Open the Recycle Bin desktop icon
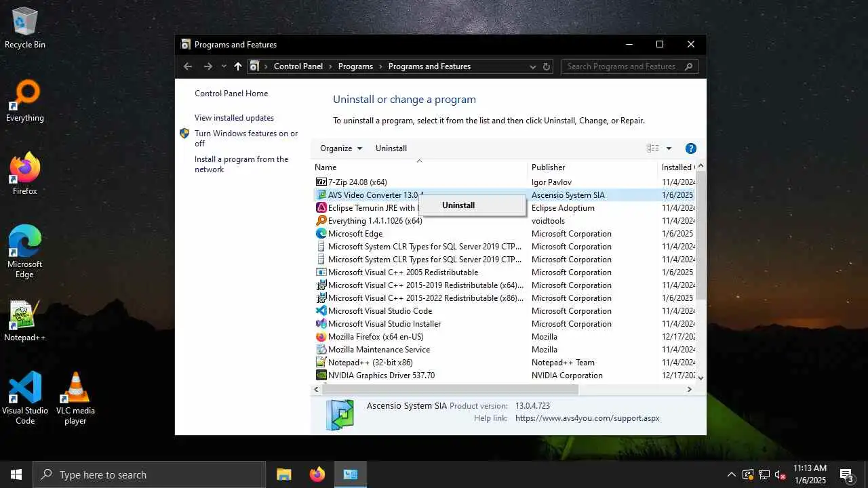868x488 pixels. click(x=25, y=28)
